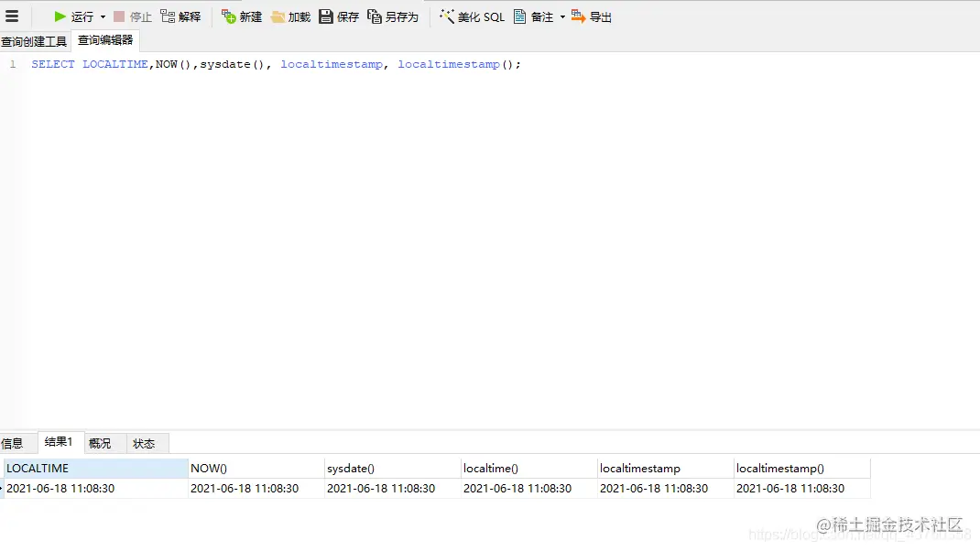
Task: Click the Explain (解释) toolbar icon
Action: (x=168, y=16)
